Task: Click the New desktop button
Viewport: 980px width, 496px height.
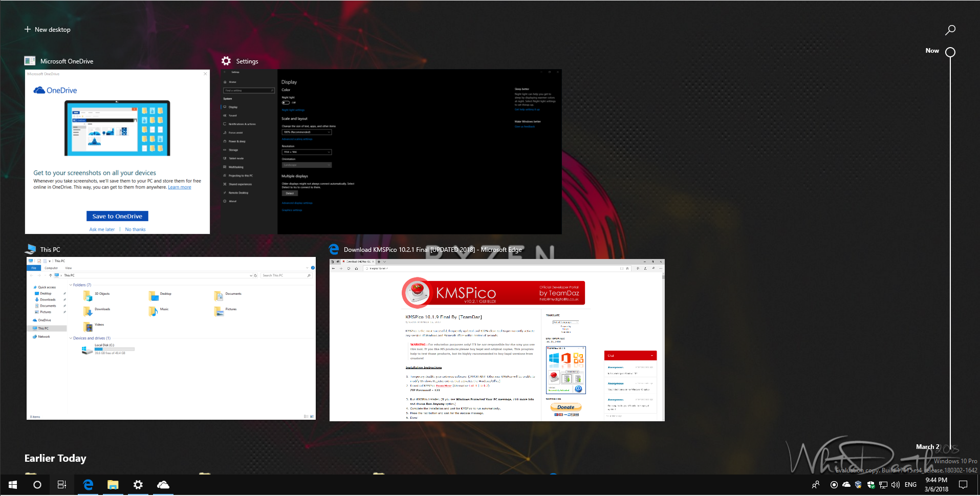Action: click(x=48, y=30)
